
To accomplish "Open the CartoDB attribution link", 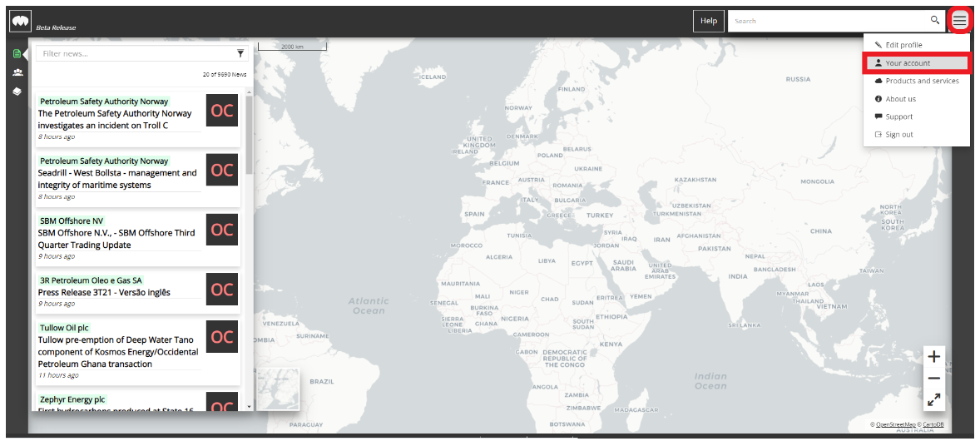I will click(933, 424).
